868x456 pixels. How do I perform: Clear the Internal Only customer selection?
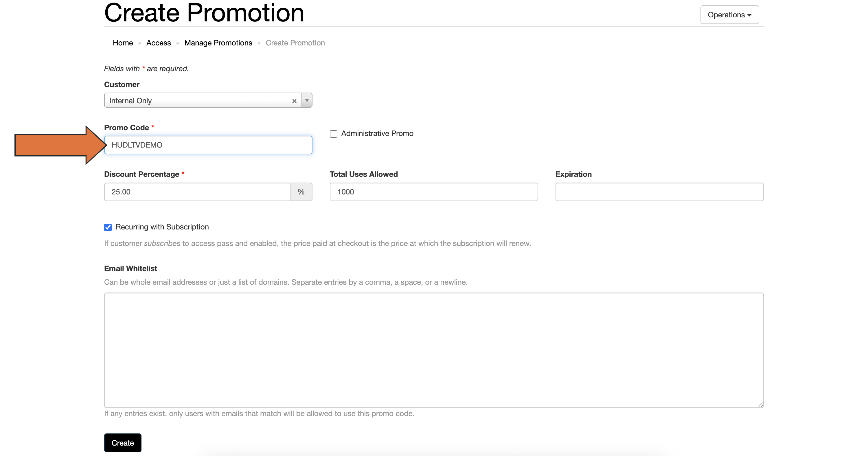pos(294,101)
